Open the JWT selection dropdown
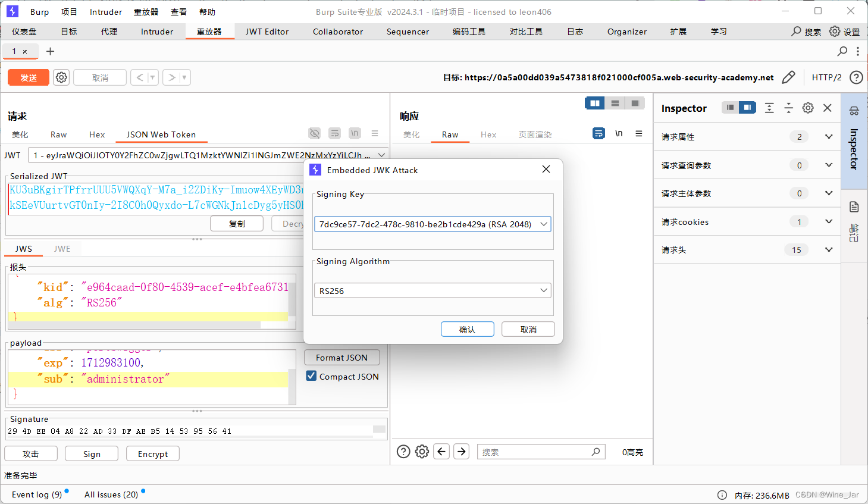Image resolution: width=868 pixels, height=504 pixels. coord(208,155)
